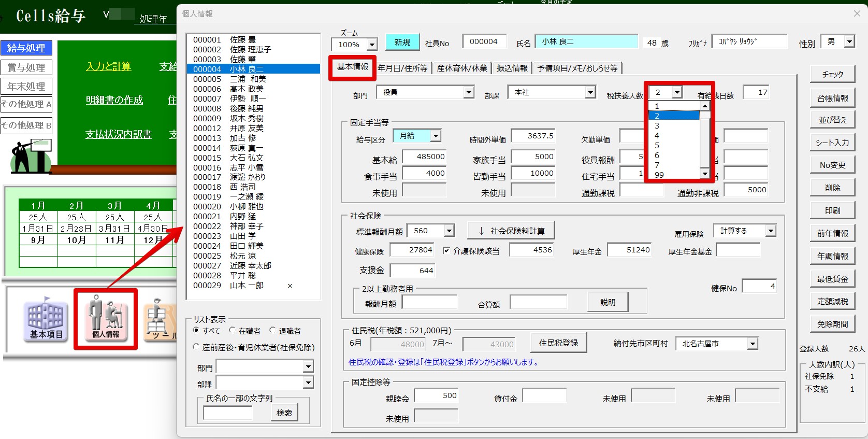The image size is (868, 439).
Task: Switch to the 基本情報 tab
Action: pos(353,67)
